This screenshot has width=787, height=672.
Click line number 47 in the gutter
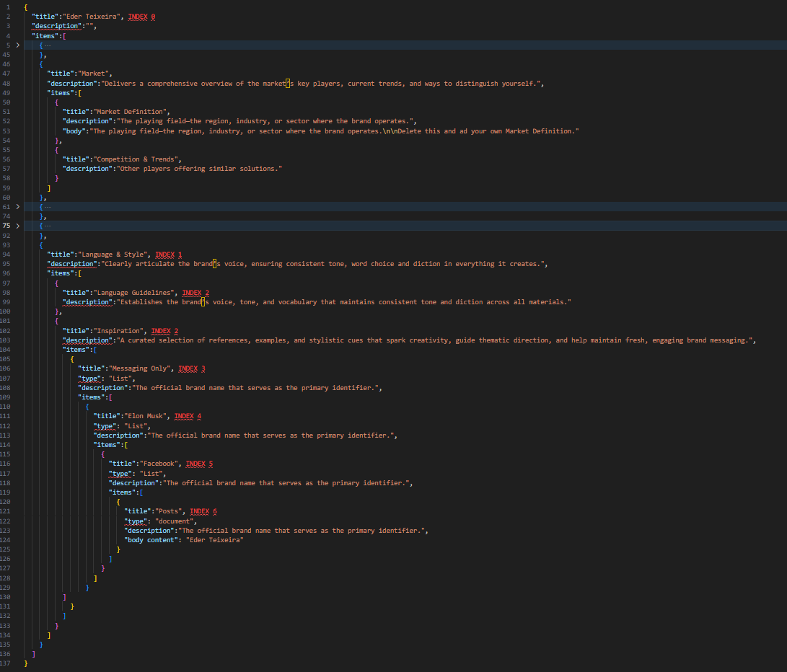point(6,73)
